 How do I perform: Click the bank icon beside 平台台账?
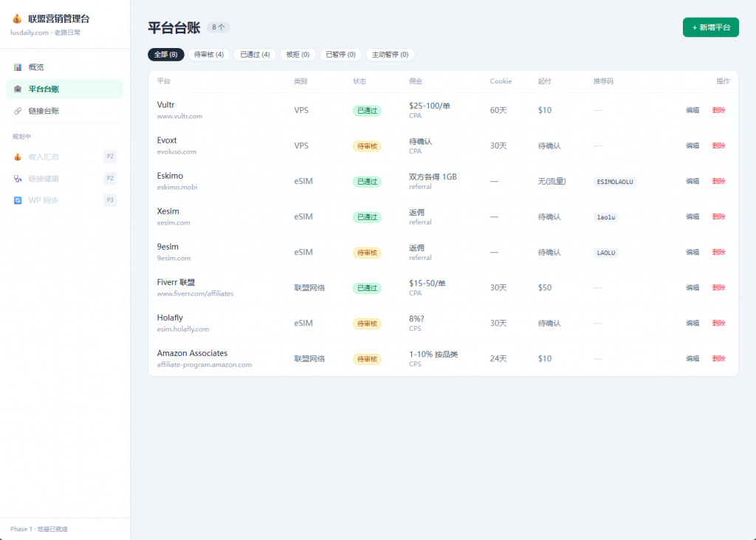[18, 89]
